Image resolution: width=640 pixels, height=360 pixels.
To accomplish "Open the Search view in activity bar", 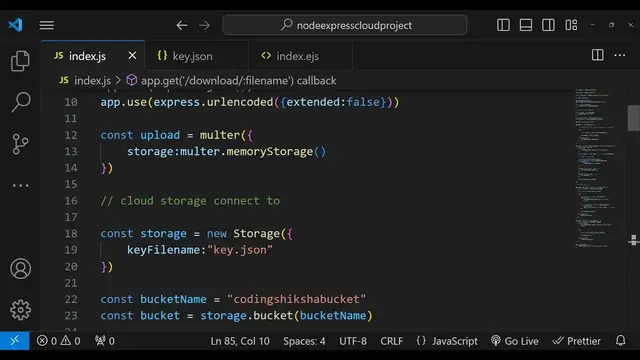I will point(20,102).
